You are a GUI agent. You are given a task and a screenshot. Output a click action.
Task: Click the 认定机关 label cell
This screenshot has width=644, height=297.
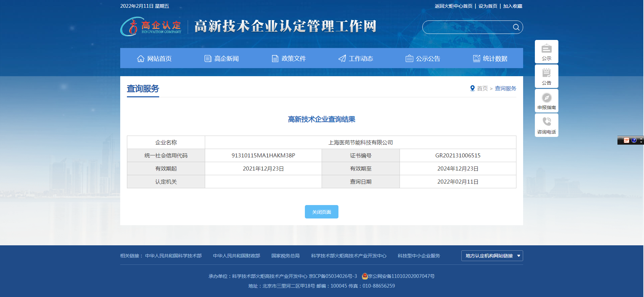coord(166,182)
